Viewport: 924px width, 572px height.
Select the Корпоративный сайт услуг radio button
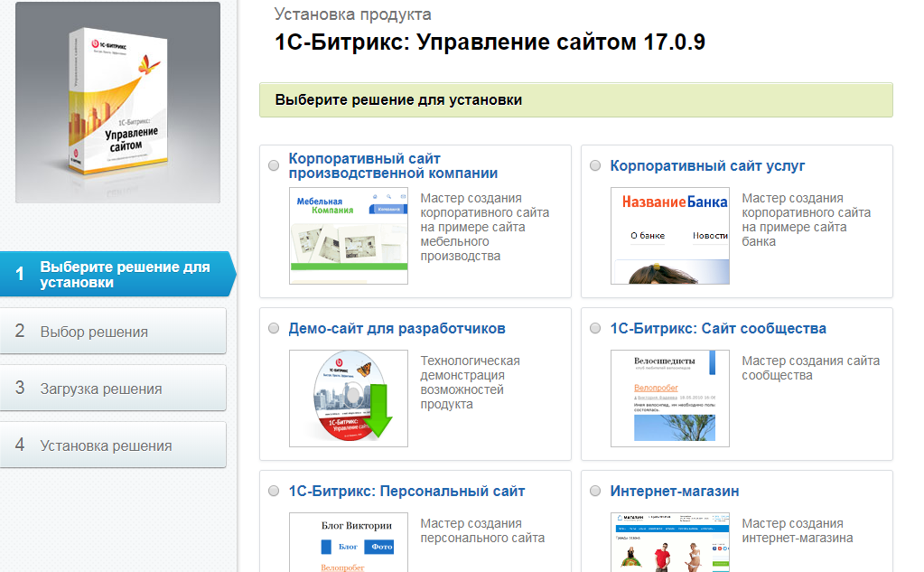pyautogui.click(x=595, y=165)
